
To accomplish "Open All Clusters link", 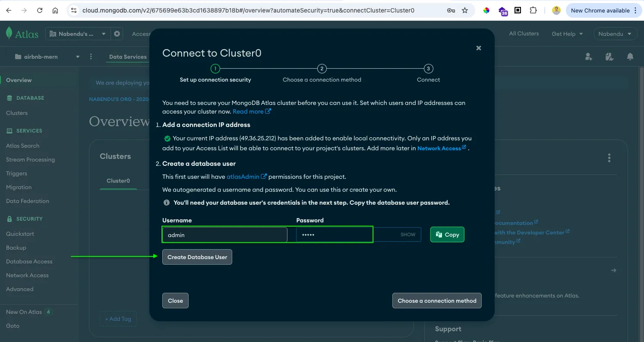I will [524, 33].
